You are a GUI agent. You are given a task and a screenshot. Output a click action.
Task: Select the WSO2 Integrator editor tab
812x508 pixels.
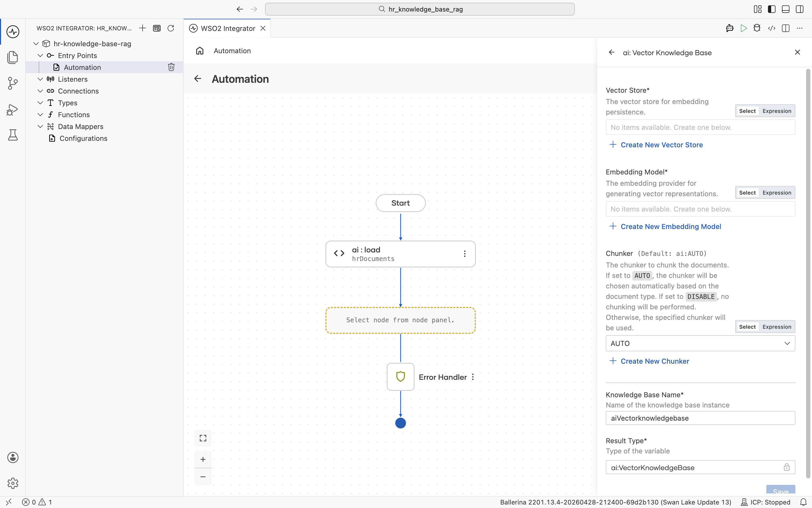pos(227,28)
